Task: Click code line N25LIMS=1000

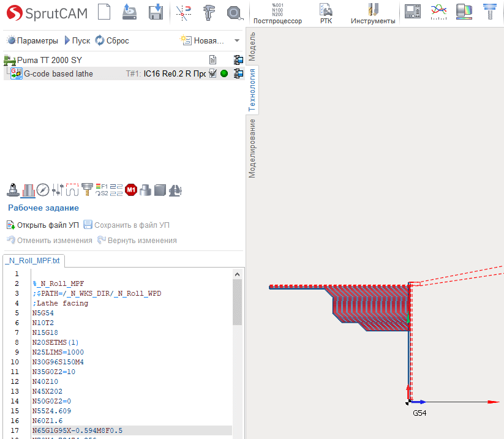Action: tap(58, 352)
